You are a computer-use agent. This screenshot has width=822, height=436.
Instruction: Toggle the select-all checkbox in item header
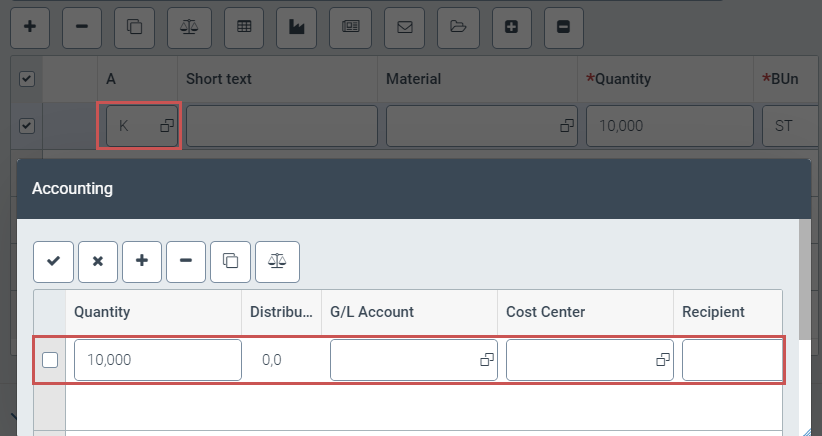[x=27, y=79]
